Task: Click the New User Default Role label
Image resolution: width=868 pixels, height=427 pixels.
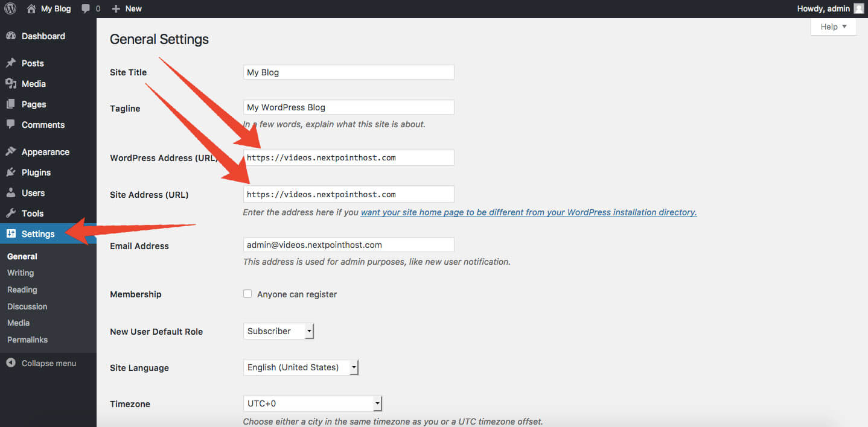Action: point(156,332)
